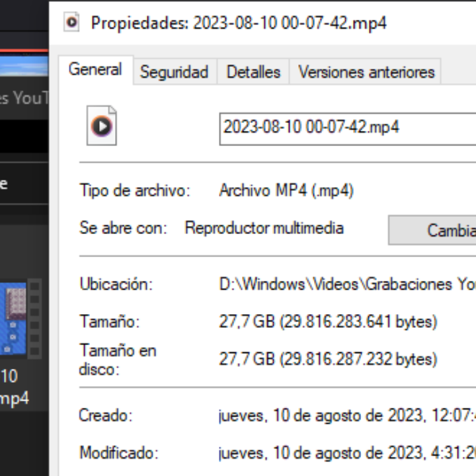476x476 pixels.
Task: Open the Seguridad tab
Action: point(175,72)
